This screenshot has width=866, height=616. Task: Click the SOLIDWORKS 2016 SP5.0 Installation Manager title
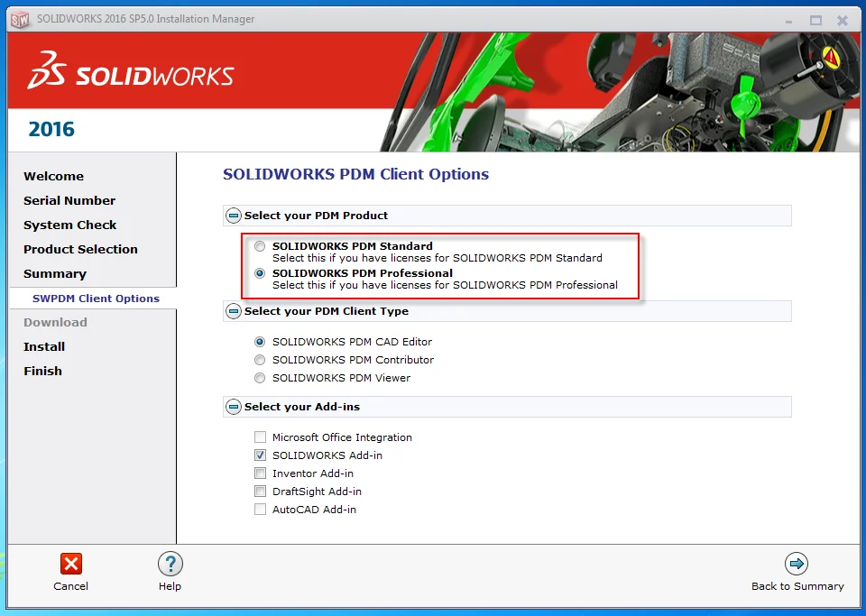point(146,19)
